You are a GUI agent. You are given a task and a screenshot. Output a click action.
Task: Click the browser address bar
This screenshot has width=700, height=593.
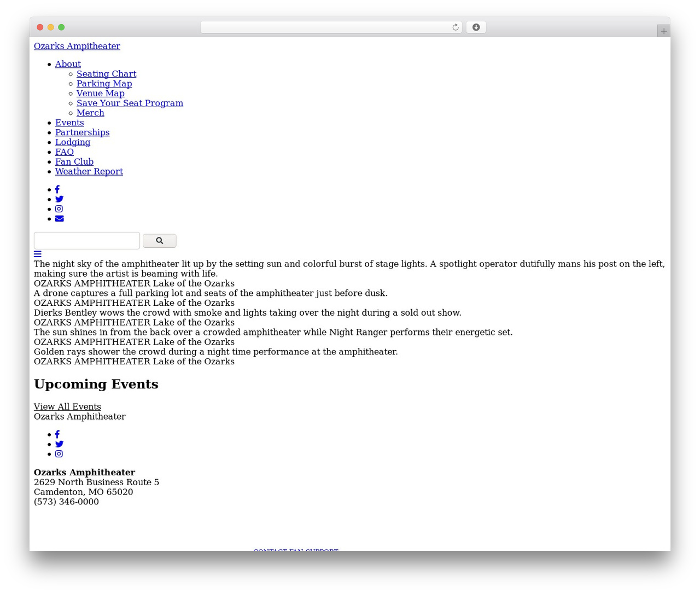coord(331,27)
